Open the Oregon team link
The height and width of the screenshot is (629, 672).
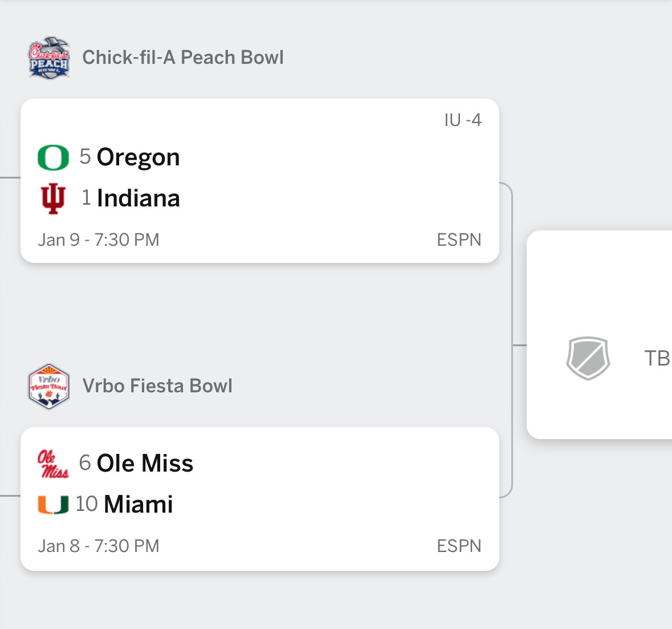(138, 157)
